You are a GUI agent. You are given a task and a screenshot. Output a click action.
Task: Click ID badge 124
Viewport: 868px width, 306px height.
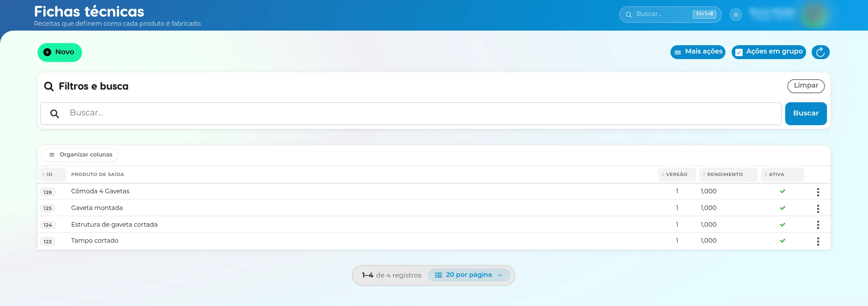click(48, 225)
